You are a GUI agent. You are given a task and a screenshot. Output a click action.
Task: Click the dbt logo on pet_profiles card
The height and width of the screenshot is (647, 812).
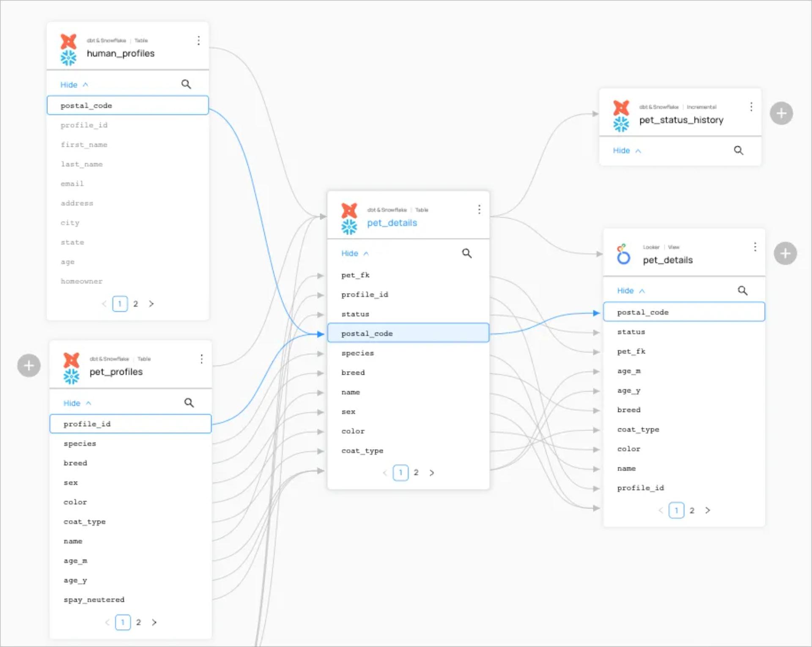click(71, 360)
